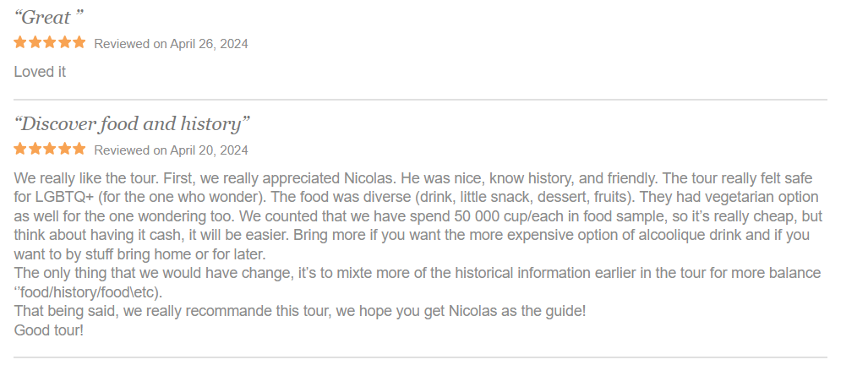Image resolution: width=868 pixels, height=365 pixels.
Task: Click the "Reviewed on April 26, 2024" date
Action: click(x=171, y=44)
